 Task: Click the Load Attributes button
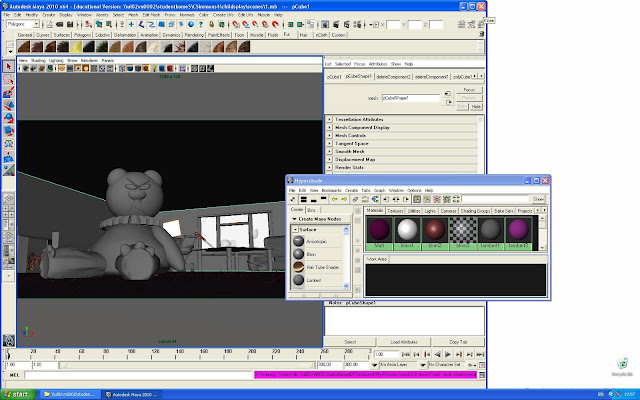(404, 342)
